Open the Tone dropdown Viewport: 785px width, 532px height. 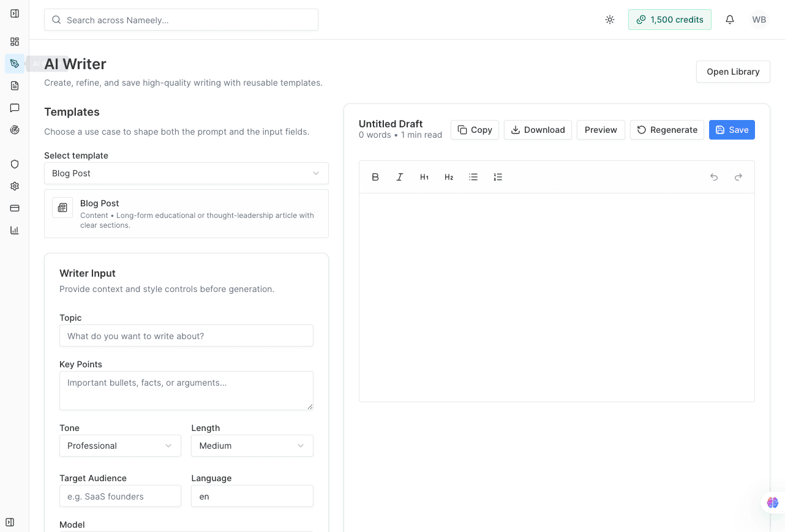120,446
